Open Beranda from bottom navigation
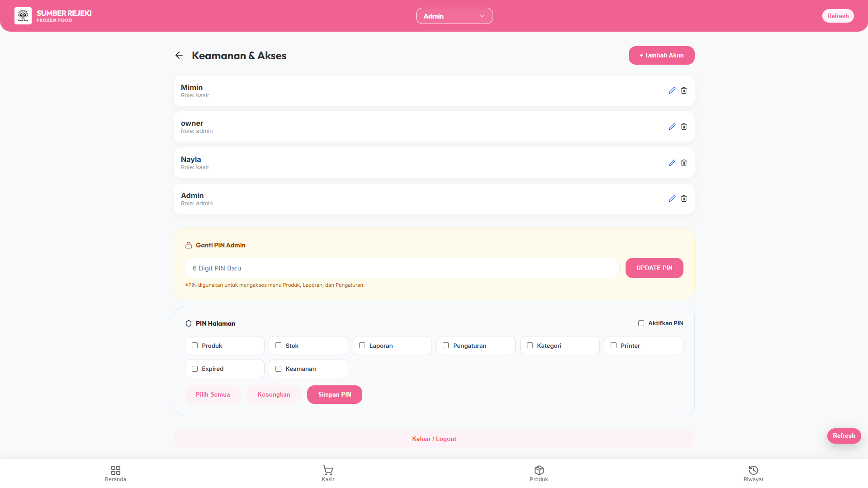Image resolution: width=868 pixels, height=488 pixels. (x=115, y=474)
